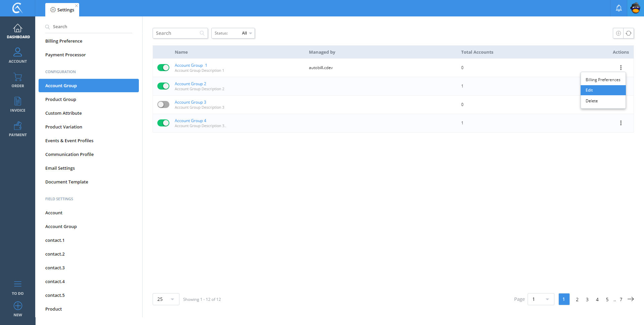Disable the Account Group 1 toggle
The image size is (644, 325).
click(163, 68)
